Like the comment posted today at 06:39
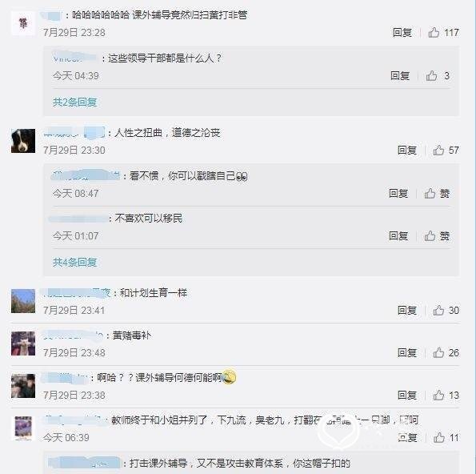Image resolution: width=476 pixels, height=474 pixels. tap(439, 438)
